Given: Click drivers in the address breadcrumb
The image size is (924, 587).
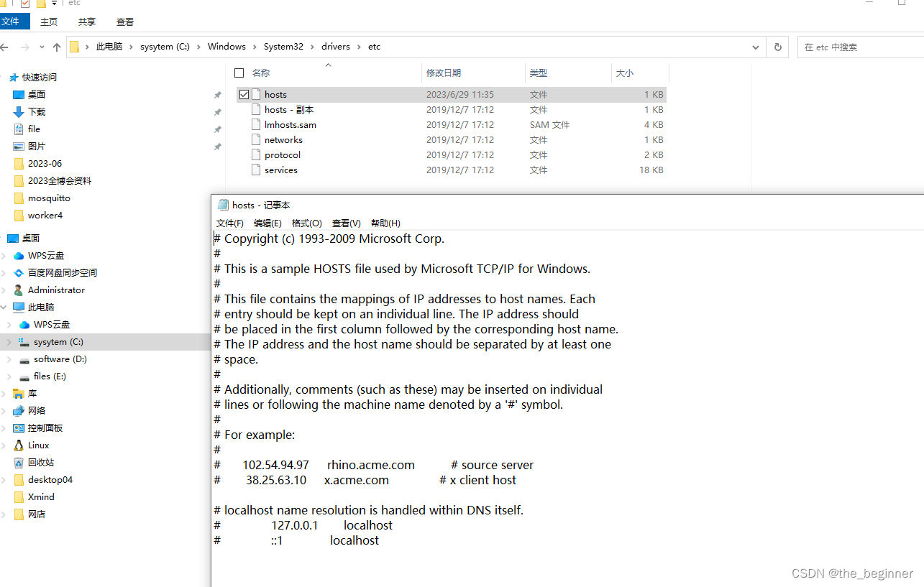Looking at the screenshot, I should click(x=336, y=47).
